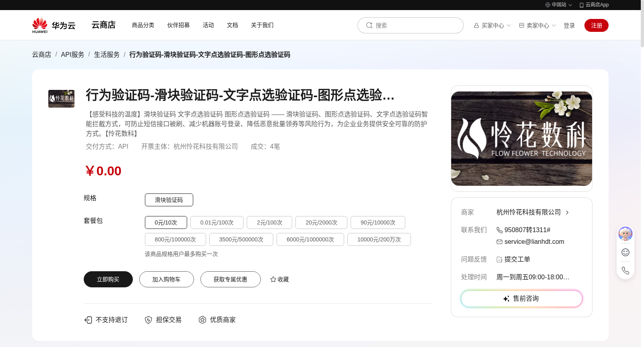Click the 立即购买 button

108,279
